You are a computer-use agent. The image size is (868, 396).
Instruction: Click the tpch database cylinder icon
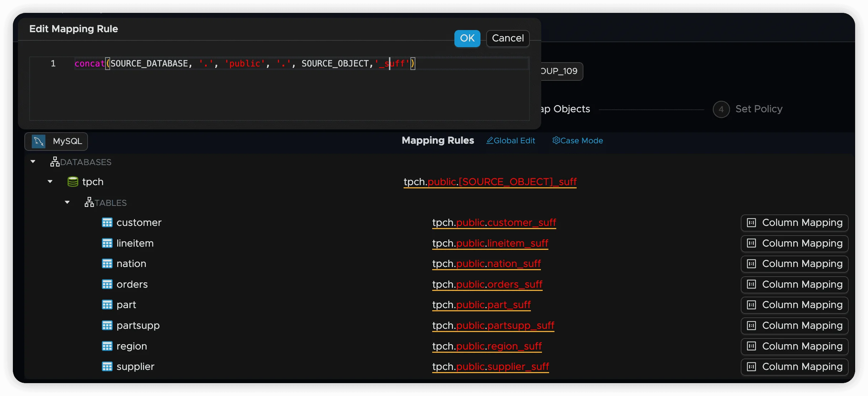point(73,182)
